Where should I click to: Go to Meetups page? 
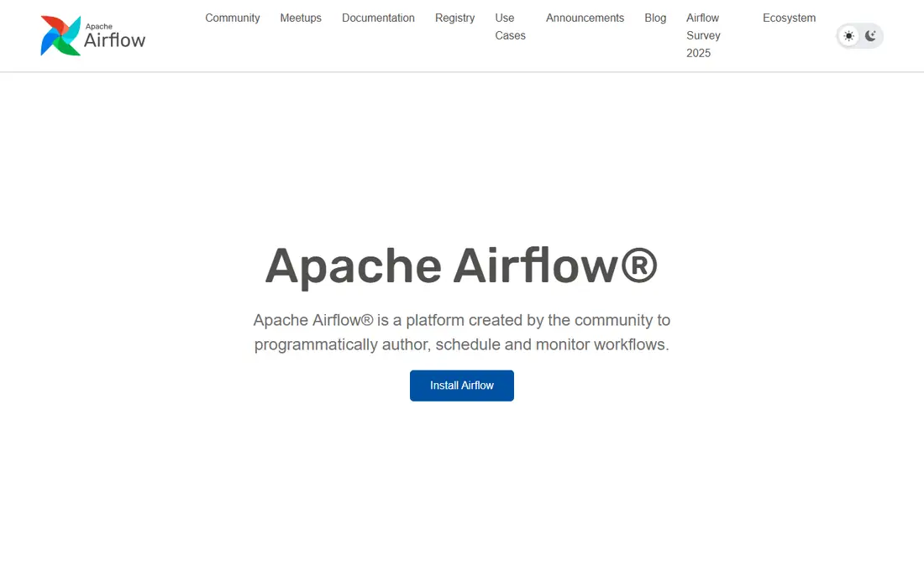pos(301,18)
